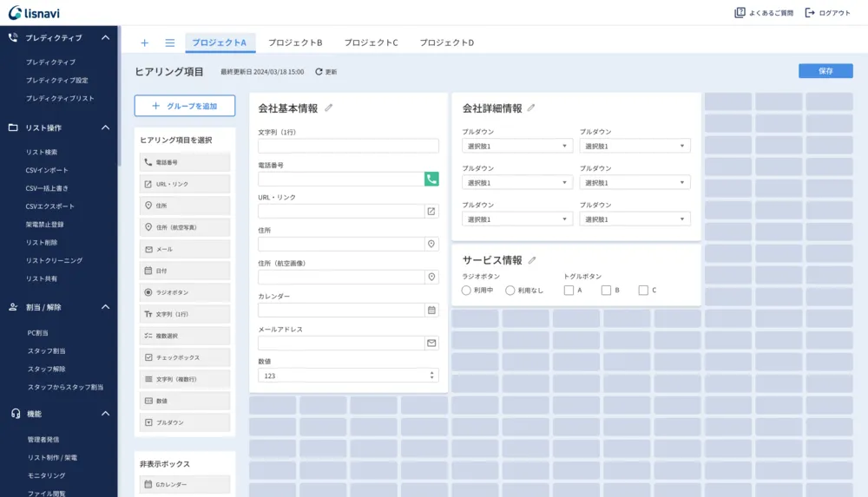This screenshot has height=497, width=868.
Task: Open third row right プルダウン dropdown
Action: click(635, 219)
